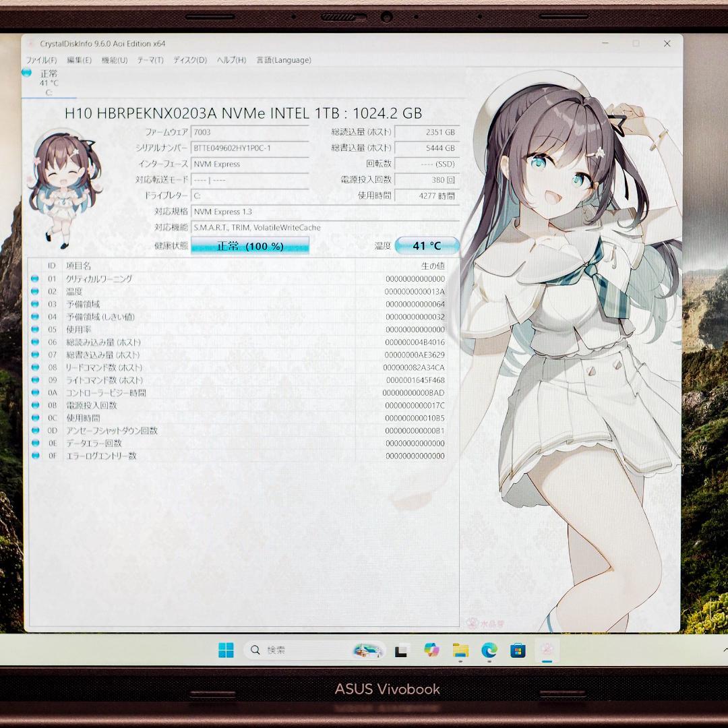Launch Microsoft Edge from the taskbar
Viewport: 728px width, 728px height.
[487, 650]
